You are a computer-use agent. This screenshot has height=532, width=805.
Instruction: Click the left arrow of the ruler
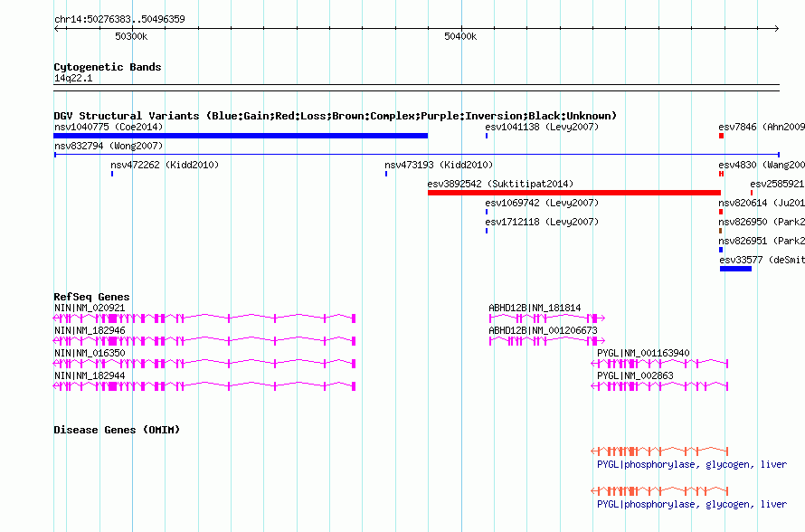click(57, 28)
